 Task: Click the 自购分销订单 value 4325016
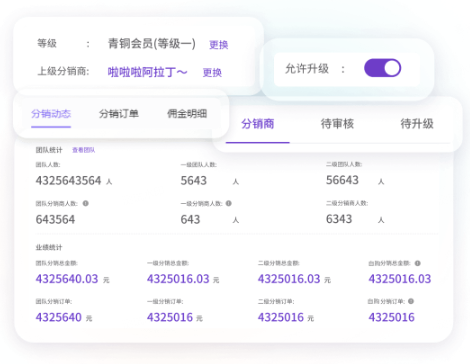coord(392,317)
